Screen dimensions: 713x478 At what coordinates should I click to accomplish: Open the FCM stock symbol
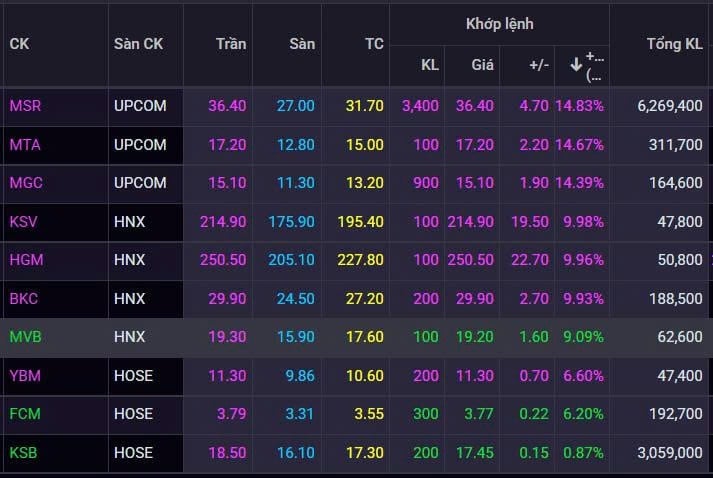[26, 414]
